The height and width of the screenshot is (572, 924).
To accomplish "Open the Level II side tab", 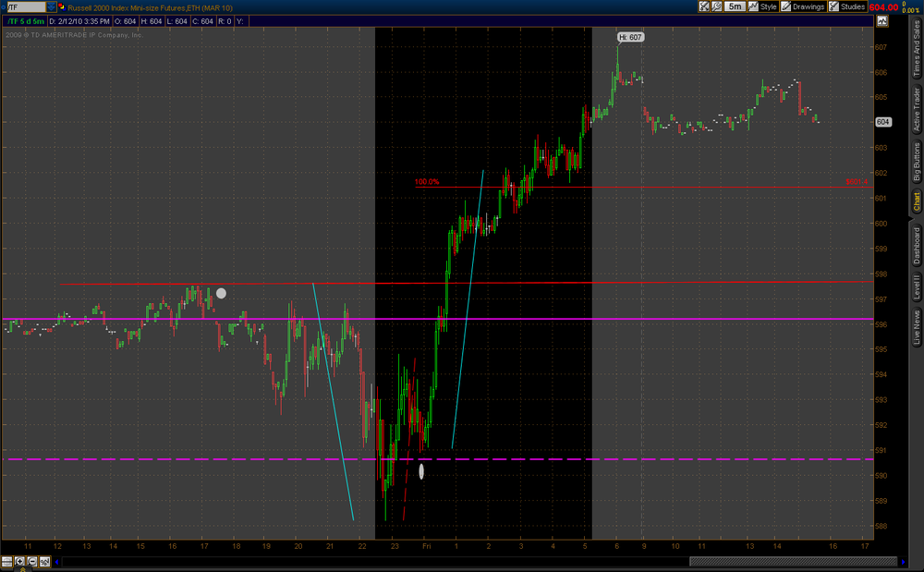I will point(917,286).
